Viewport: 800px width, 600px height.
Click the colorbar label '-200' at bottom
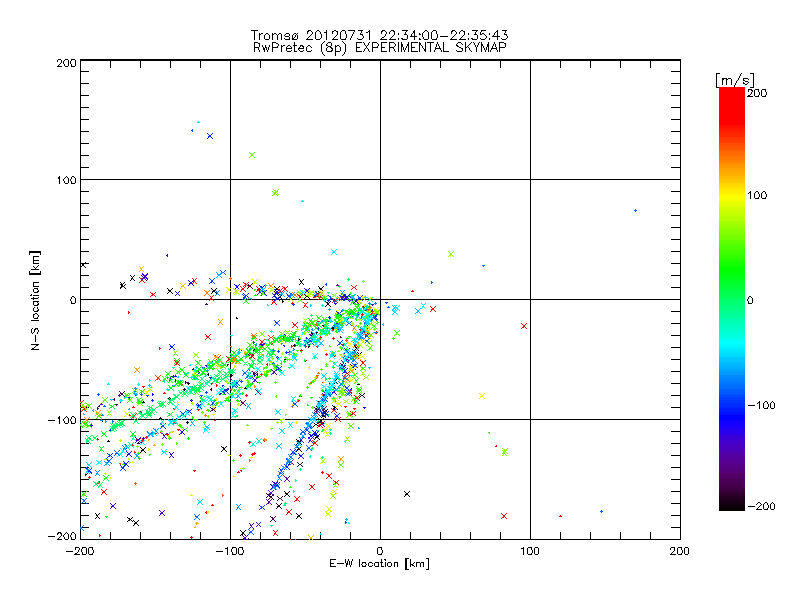coord(761,506)
